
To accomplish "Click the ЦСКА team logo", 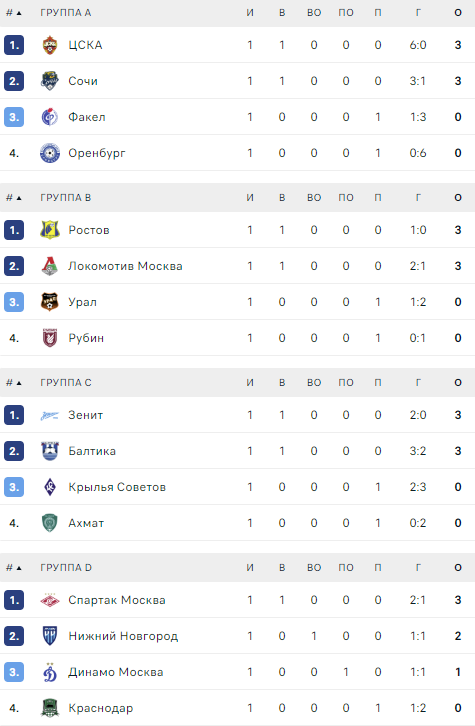I will click(50, 45).
